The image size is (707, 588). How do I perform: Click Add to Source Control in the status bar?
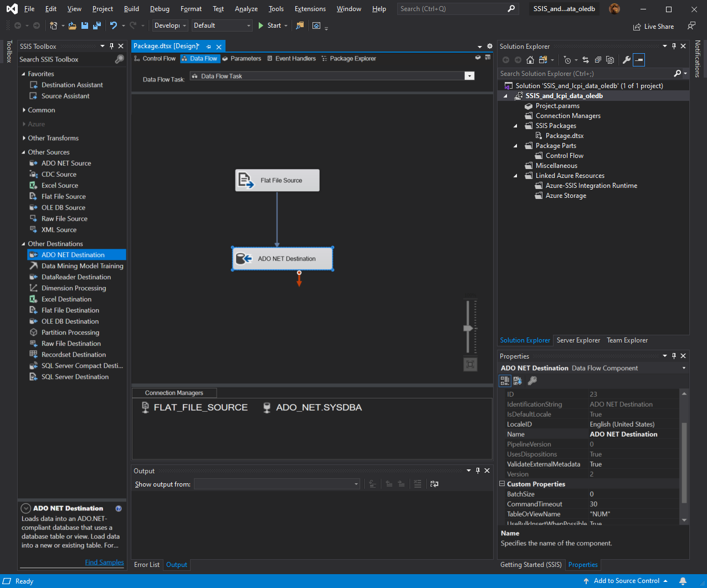click(626, 581)
